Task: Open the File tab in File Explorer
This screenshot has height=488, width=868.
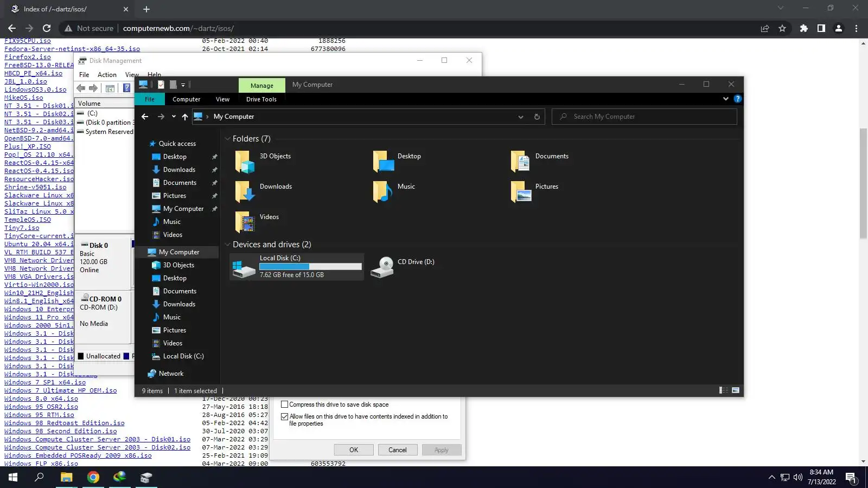Action: tap(150, 99)
